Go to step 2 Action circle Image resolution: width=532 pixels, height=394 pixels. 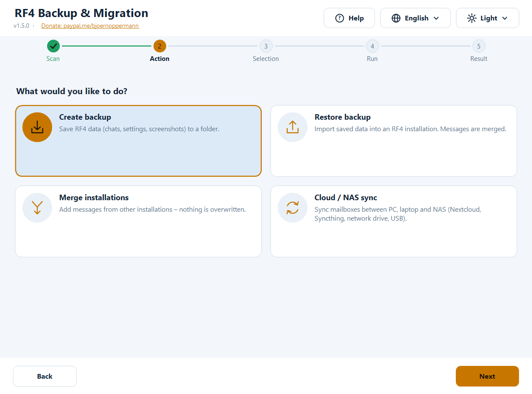tap(160, 46)
